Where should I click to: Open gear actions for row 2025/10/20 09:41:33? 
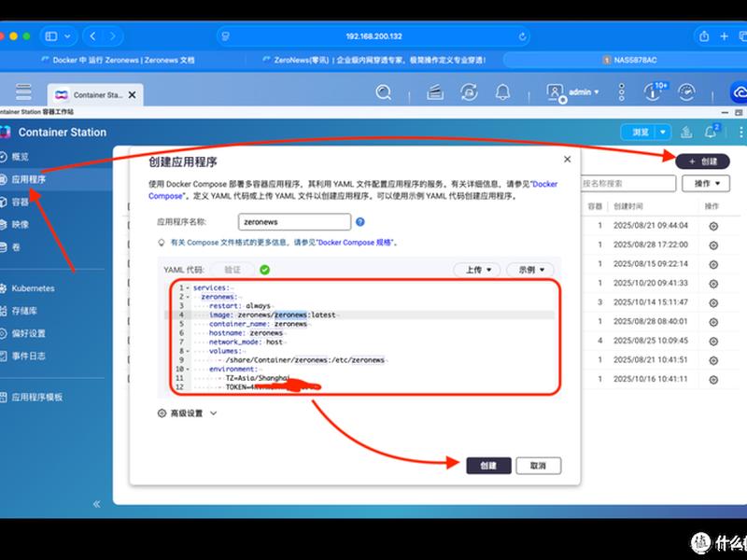point(713,284)
